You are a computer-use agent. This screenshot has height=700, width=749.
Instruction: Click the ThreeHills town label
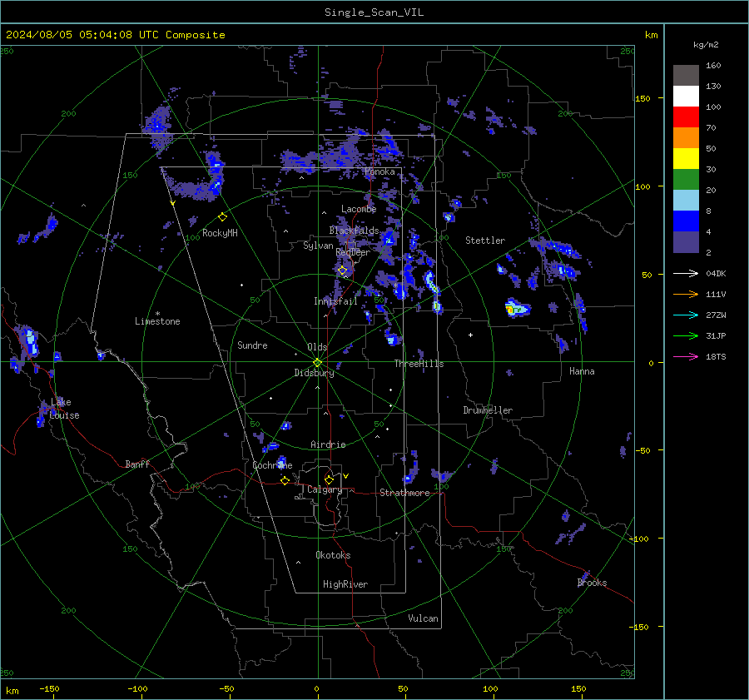coord(419,364)
